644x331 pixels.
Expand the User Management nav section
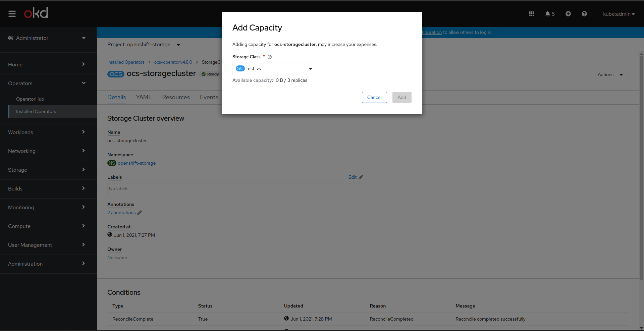point(49,245)
